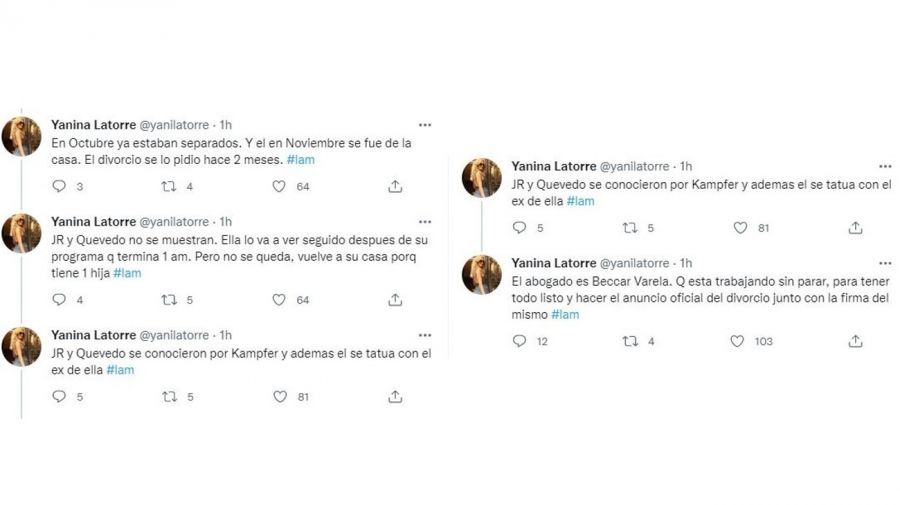This screenshot has width=900, height=505.
Task: Retweet the 'El abogado es Beccar Varela' tweet
Action: tap(629, 341)
